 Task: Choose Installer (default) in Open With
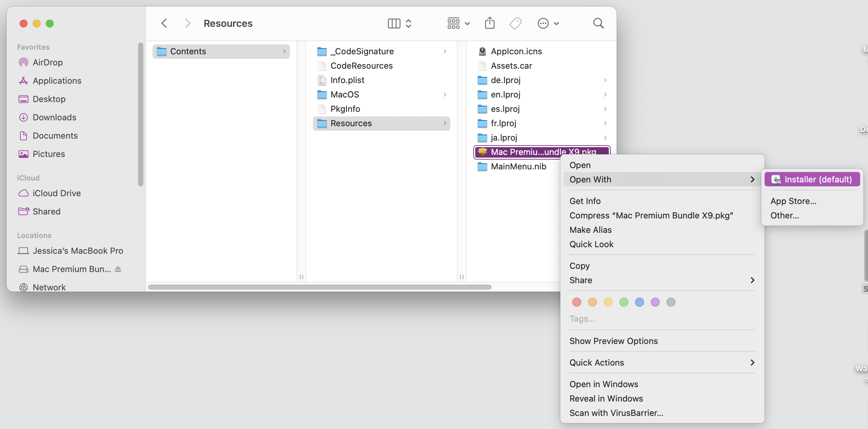(812, 180)
